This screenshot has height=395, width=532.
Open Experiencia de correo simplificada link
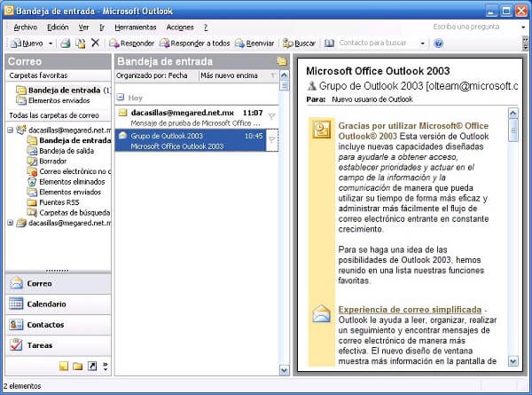[410, 310]
